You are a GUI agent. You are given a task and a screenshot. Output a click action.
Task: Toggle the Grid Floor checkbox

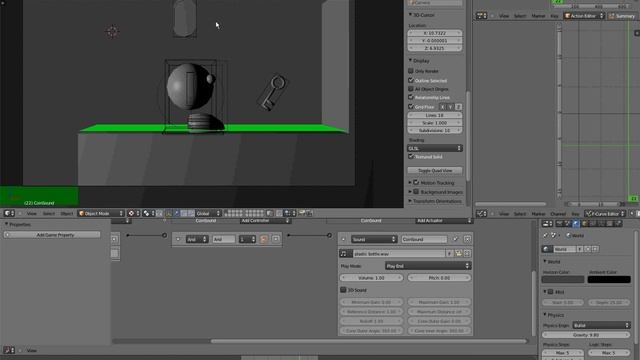(411, 107)
